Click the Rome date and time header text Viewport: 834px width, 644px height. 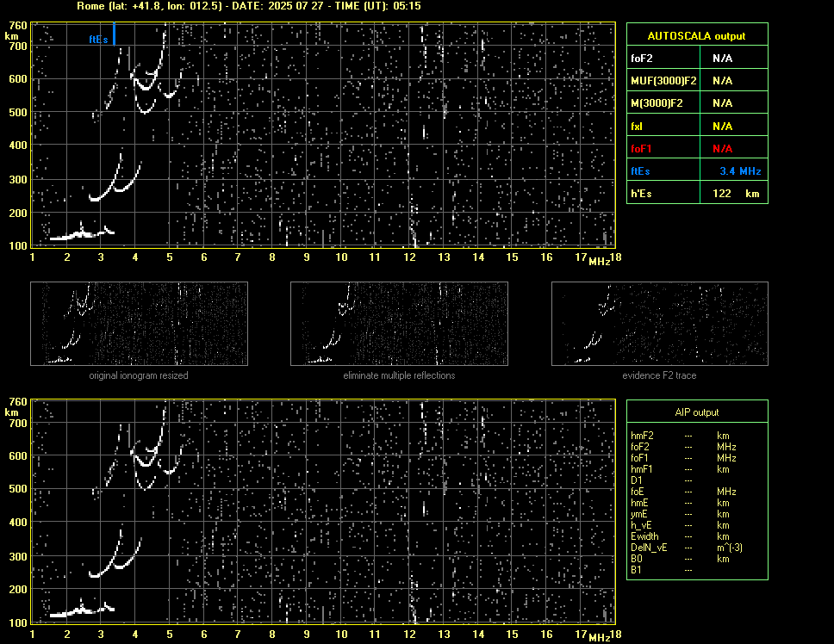point(249,6)
